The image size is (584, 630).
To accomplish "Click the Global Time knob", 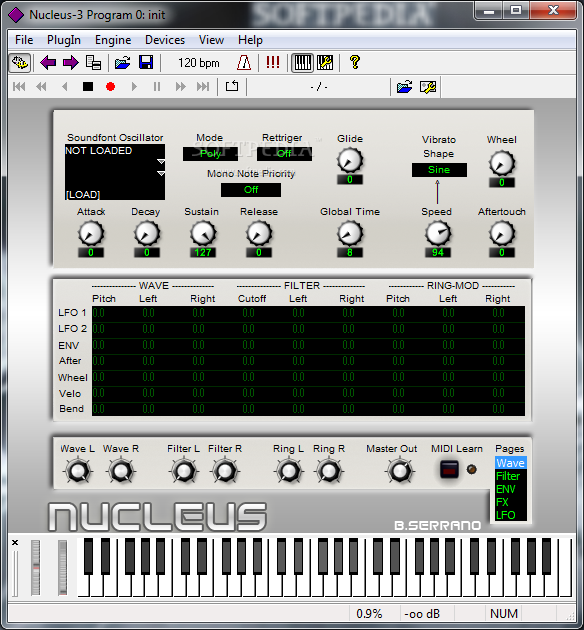I will point(350,233).
